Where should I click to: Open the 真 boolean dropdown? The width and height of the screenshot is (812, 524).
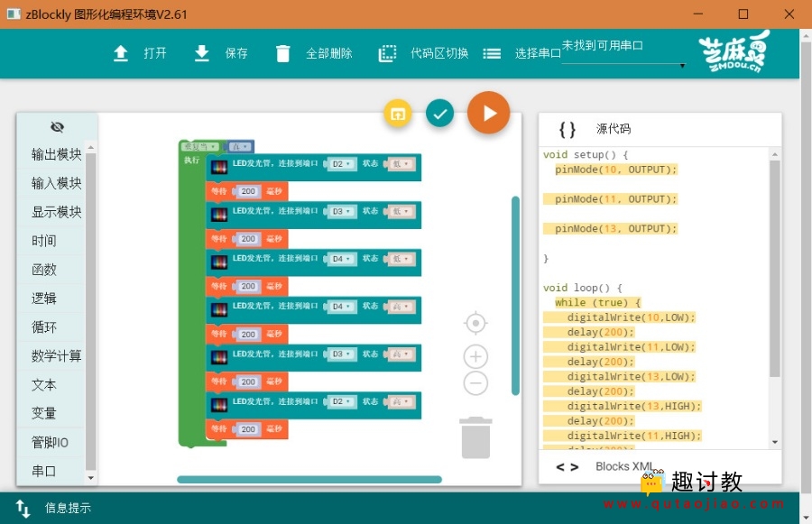(x=240, y=147)
